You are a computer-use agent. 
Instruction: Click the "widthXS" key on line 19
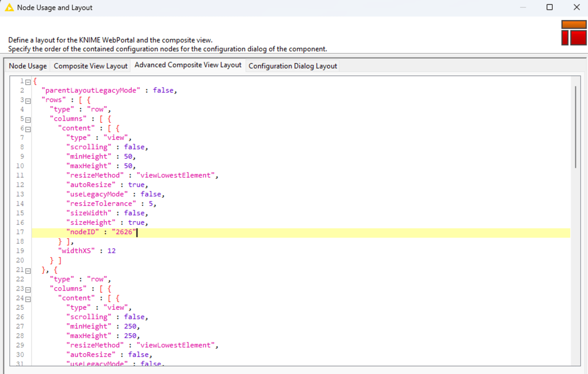(76, 251)
